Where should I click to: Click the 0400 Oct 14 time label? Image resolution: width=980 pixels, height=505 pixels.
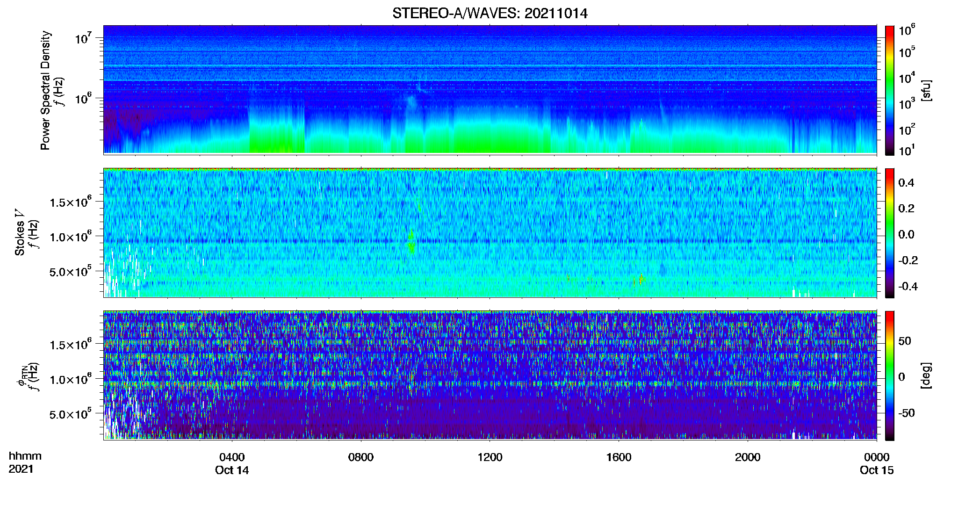point(232,463)
